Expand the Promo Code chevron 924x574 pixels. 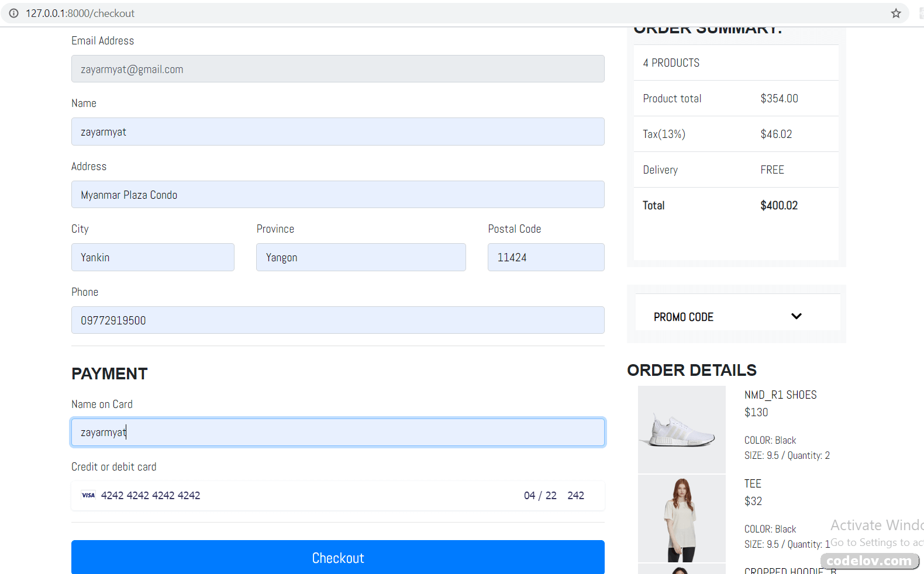[797, 316]
